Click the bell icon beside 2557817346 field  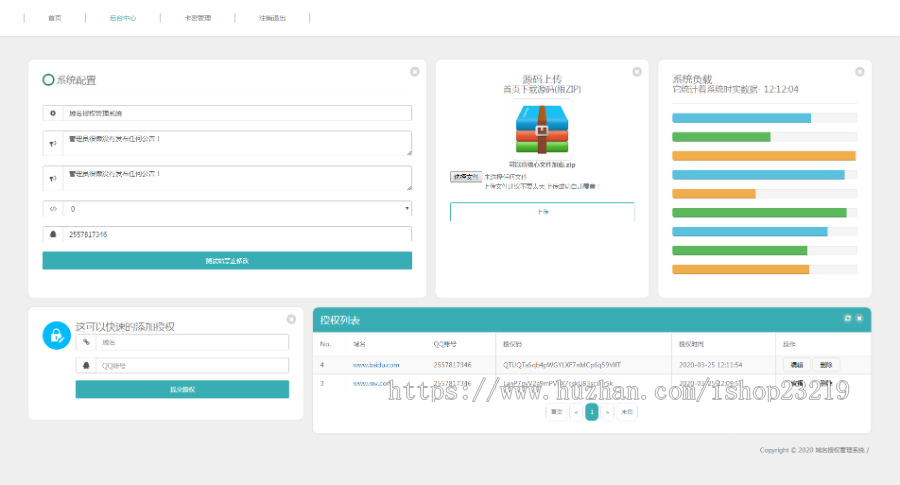click(x=53, y=234)
